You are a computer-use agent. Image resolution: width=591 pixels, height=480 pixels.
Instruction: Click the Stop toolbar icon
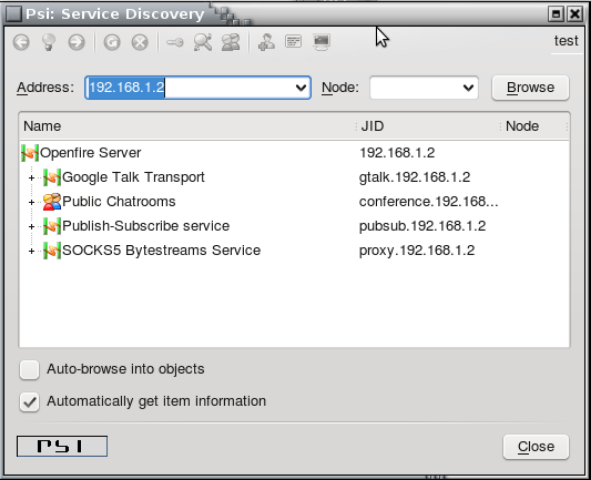pyautogui.click(x=140, y=42)
